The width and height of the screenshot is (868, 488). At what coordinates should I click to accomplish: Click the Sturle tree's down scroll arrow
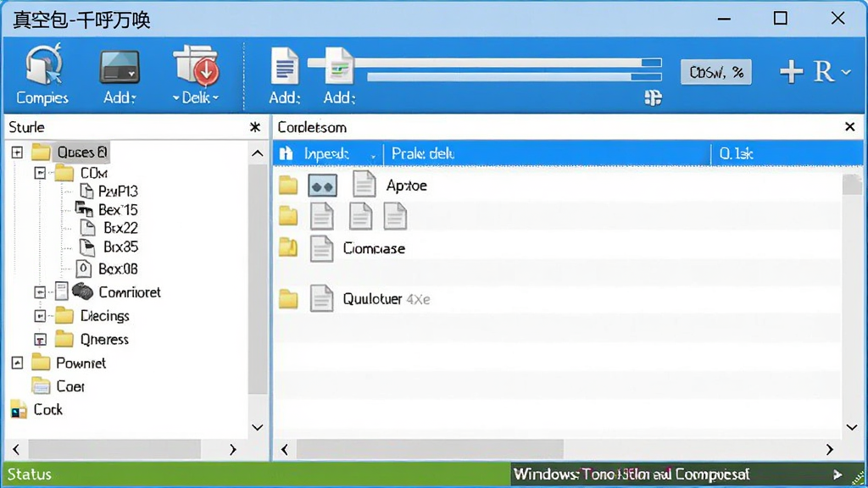tap(258, 427)
